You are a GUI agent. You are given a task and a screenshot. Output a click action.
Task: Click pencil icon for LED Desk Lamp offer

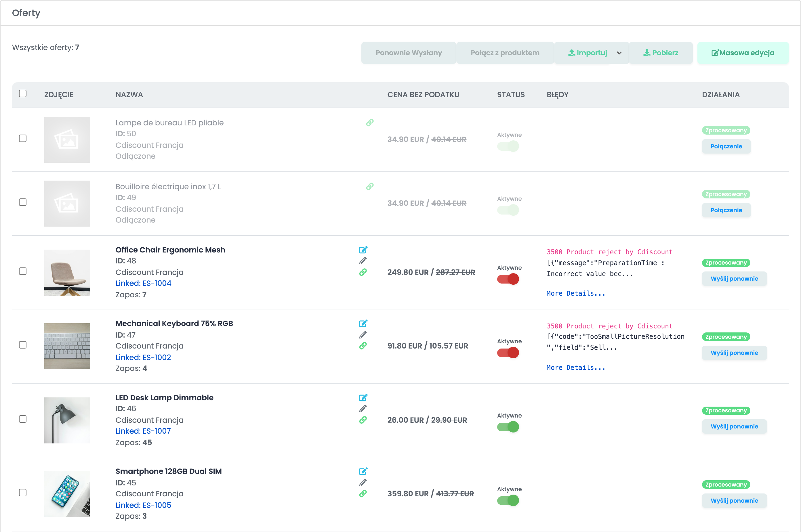pos(363,409)
